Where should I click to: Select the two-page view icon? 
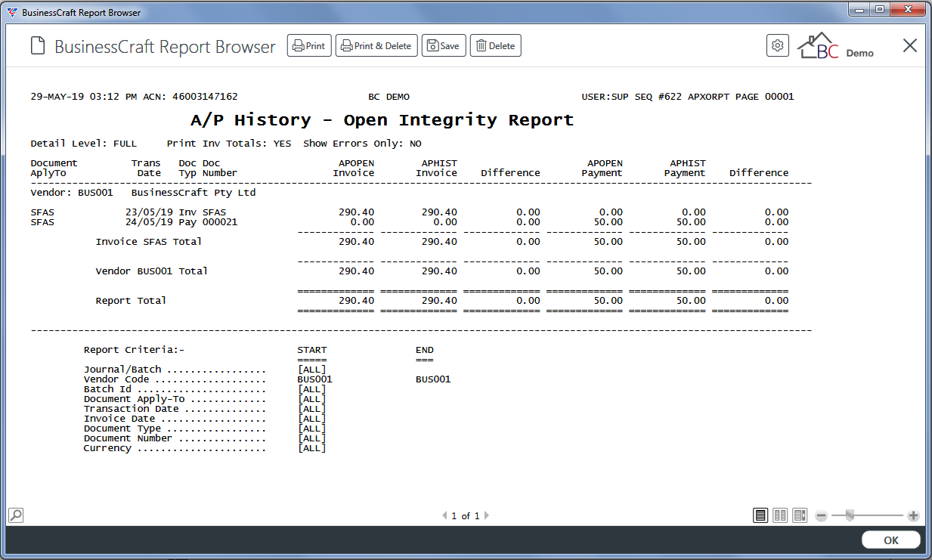(780, 515)
